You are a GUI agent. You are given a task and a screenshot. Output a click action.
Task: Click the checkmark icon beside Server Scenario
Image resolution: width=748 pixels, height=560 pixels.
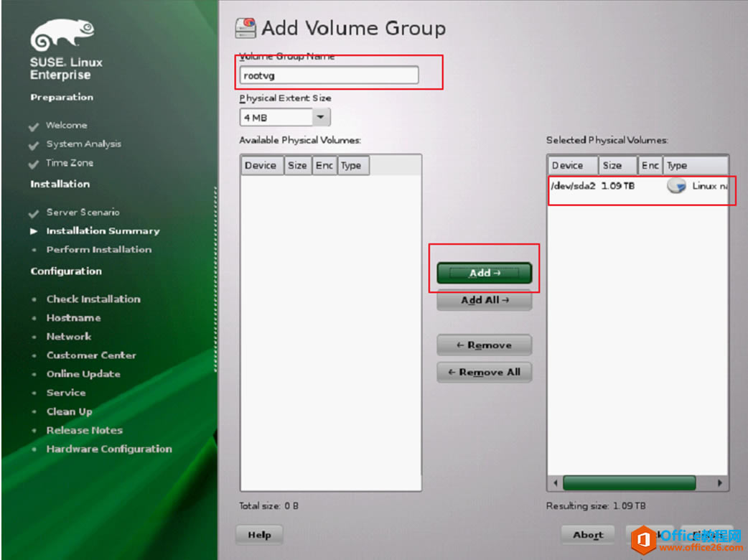pos(34,214)
